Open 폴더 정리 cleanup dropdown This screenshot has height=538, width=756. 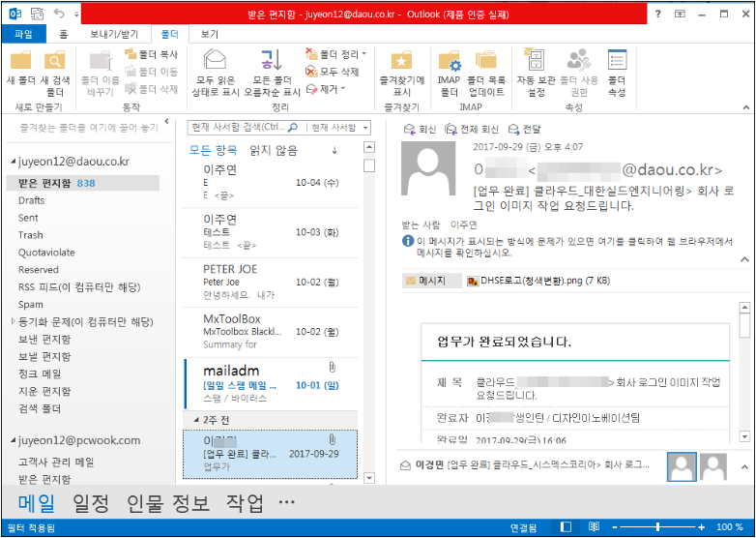click(336, 54)
